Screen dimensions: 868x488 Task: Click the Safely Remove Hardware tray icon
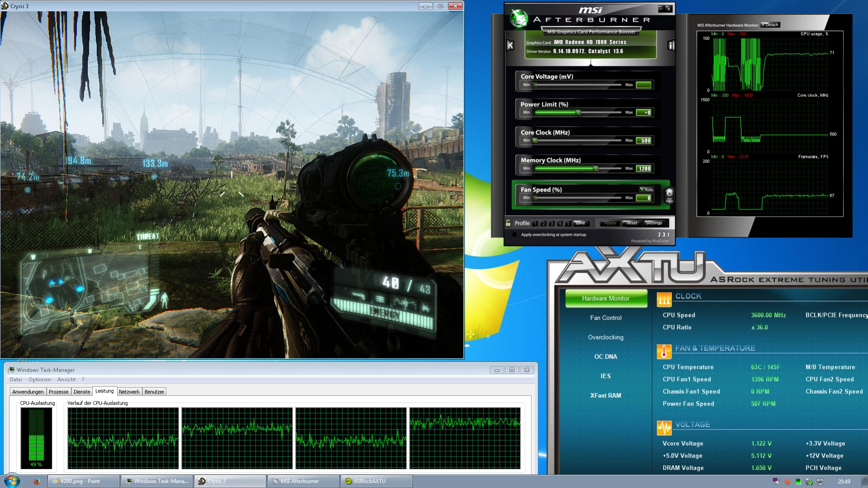tap(809, 482)
